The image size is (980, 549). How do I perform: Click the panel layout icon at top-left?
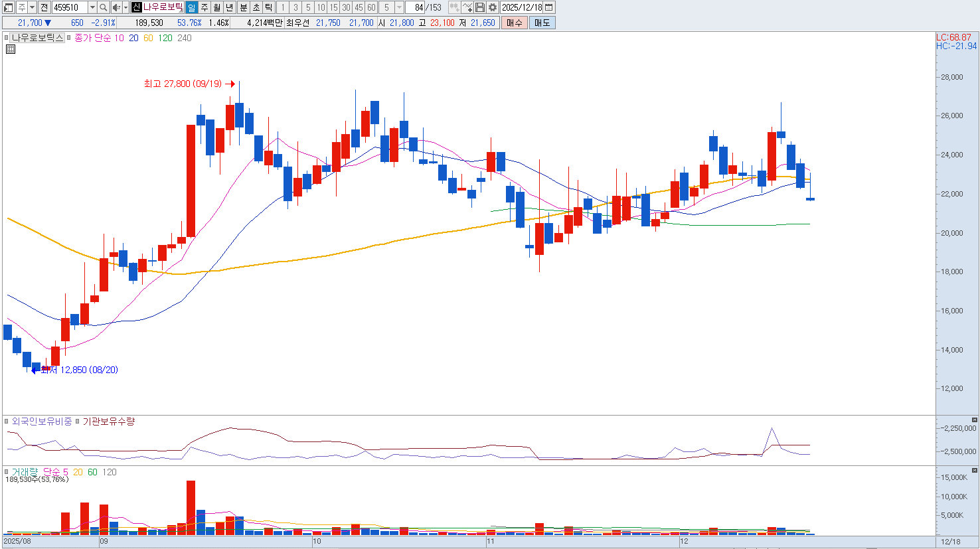click(x=9, y=7)
